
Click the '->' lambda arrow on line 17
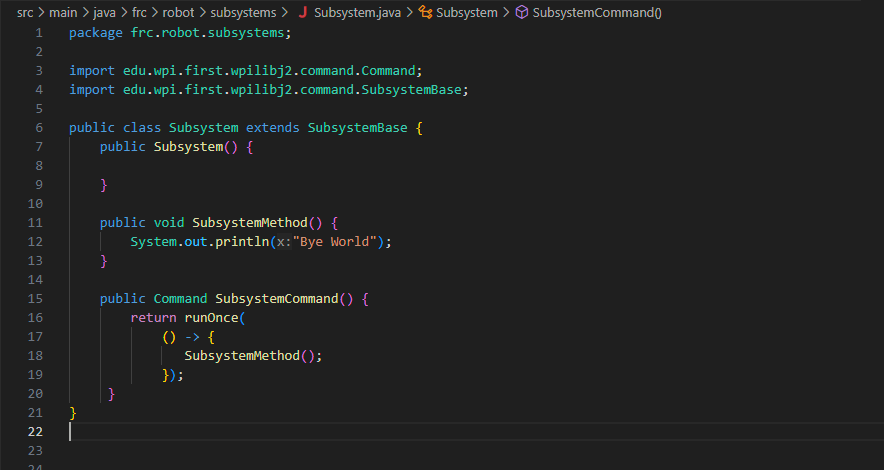[x=192, y=336]
